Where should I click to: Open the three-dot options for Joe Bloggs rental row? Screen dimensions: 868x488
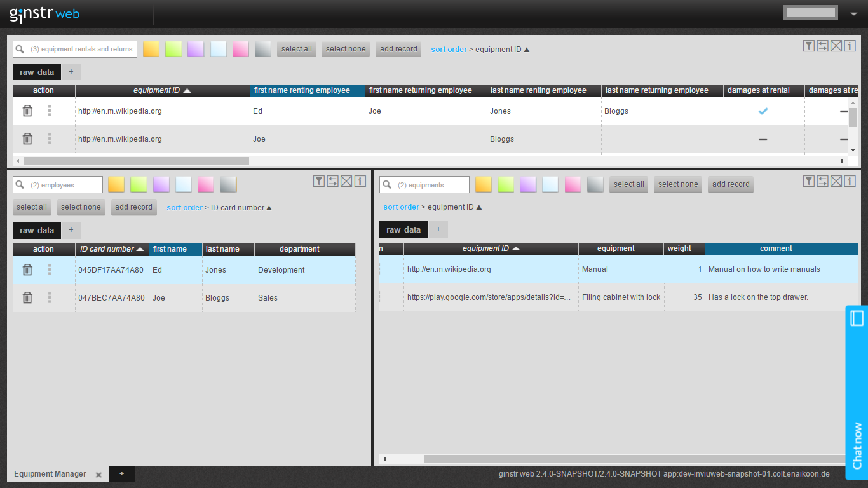tap(49, 139)
